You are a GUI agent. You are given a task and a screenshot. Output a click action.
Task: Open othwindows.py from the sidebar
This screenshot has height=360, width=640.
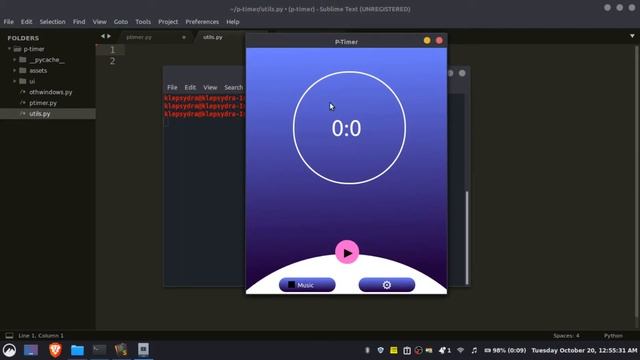51,92
